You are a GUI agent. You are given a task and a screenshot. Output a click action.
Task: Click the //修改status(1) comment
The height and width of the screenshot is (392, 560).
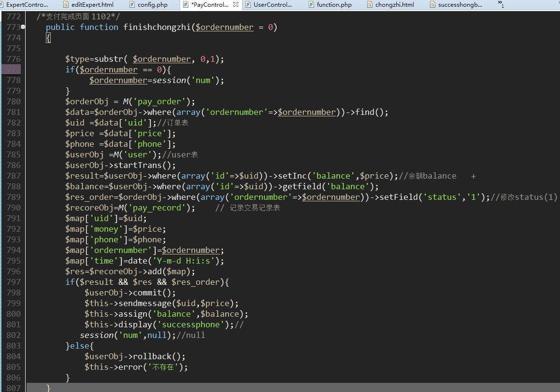(x=524, y=197)
